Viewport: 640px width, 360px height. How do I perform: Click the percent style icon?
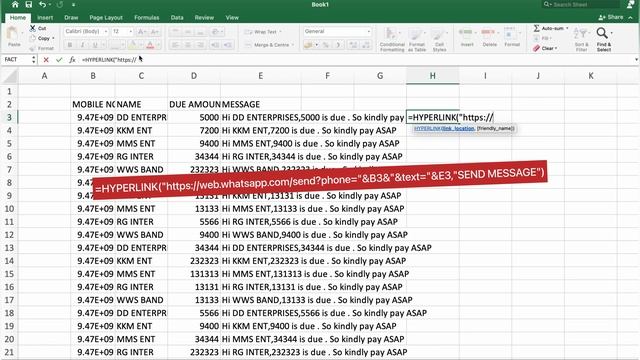326,45
